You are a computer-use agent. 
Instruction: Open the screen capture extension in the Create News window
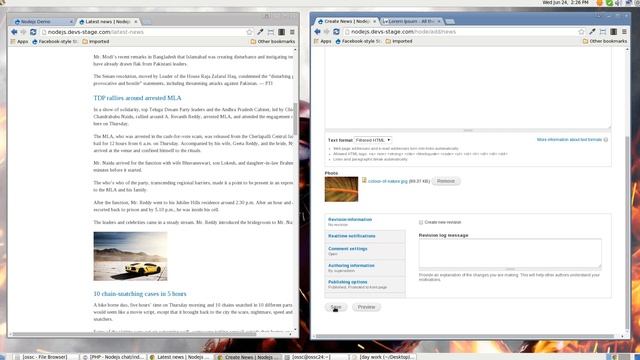[603, 31]
